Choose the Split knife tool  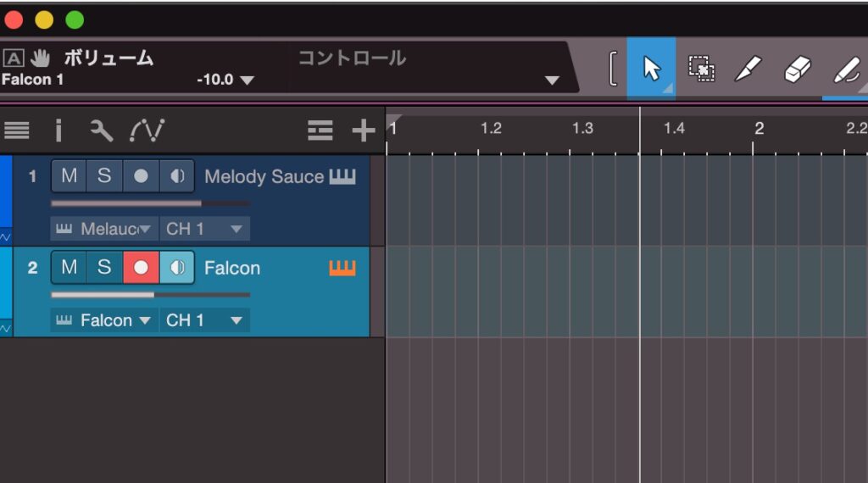(x=748, y=68)
